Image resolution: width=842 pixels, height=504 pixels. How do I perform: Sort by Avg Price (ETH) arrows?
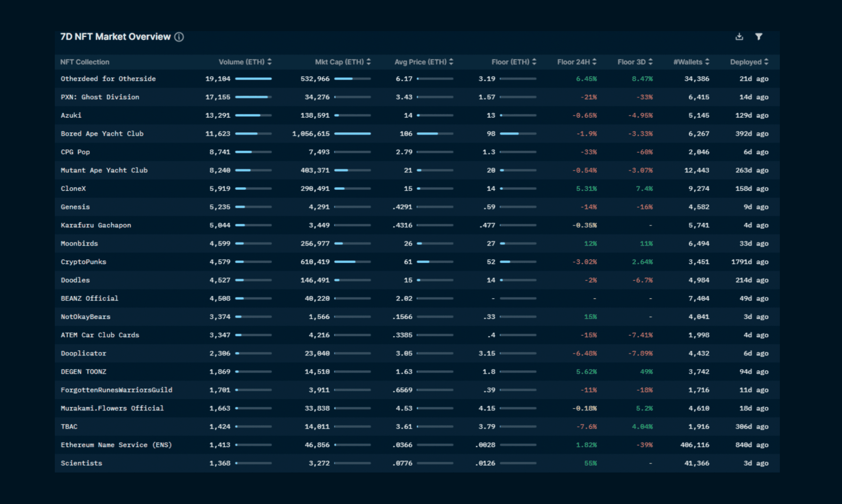(451, 62)
